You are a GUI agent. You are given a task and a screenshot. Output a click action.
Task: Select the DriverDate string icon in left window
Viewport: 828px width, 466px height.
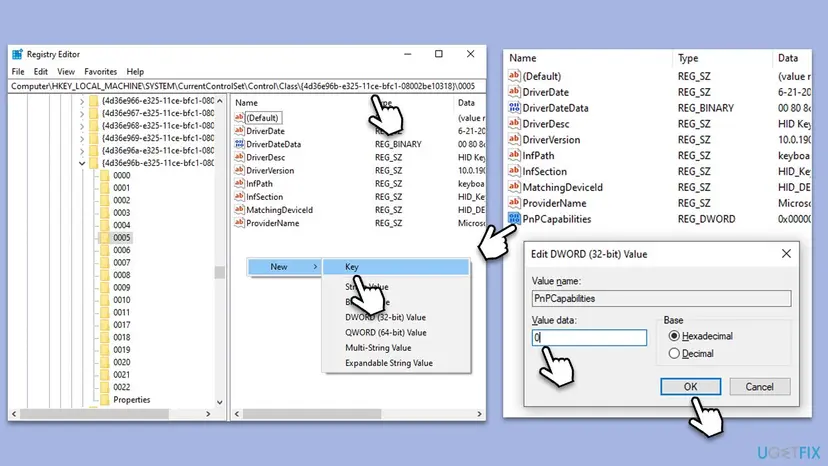tap(239, 131)
